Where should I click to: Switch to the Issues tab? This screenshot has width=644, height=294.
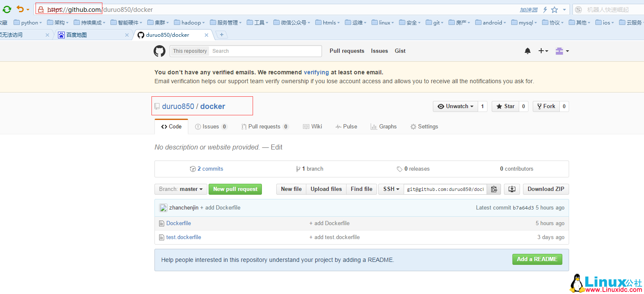tap(211, 126)
